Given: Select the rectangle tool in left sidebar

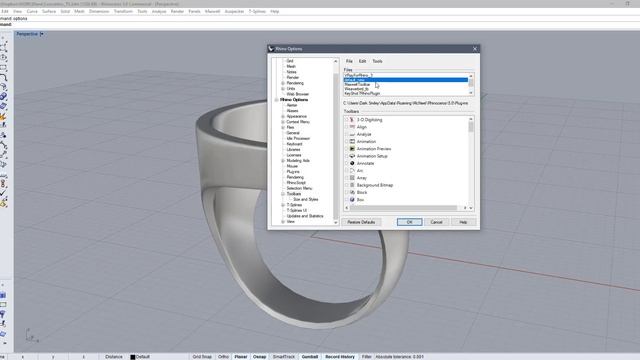Looking at the screenshot, I should (3, 68).
